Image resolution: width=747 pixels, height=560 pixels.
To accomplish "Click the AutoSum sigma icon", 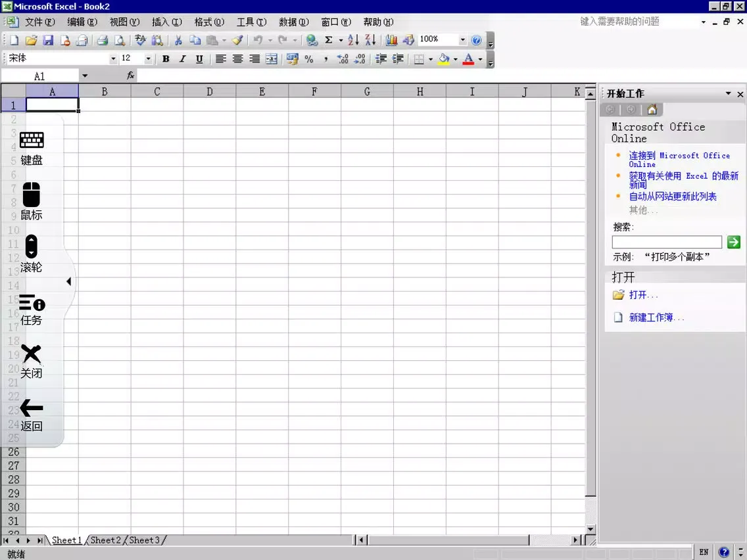I will [329, 41].
